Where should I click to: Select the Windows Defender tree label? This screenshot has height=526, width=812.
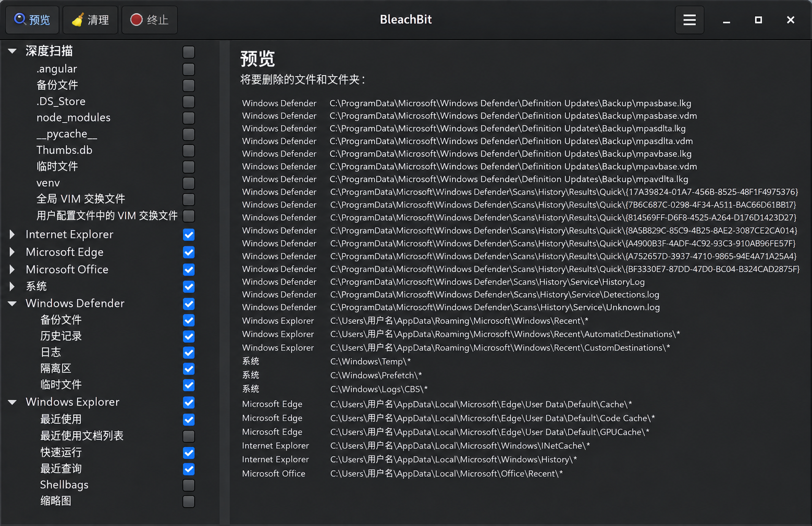(75, 303)
